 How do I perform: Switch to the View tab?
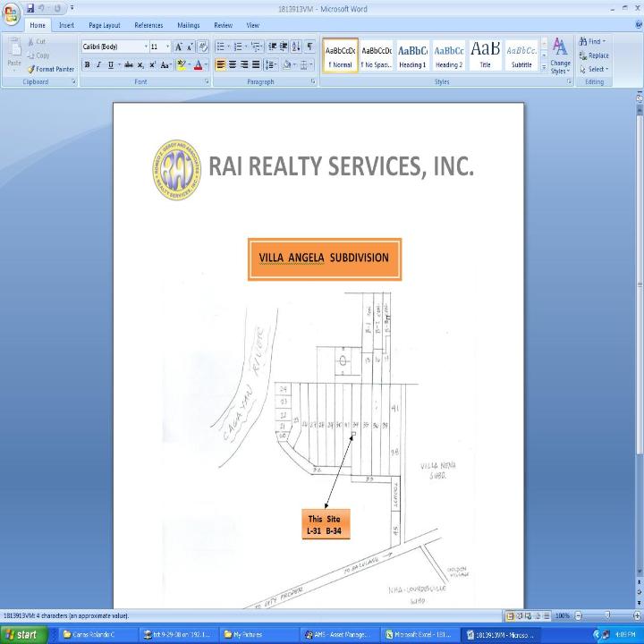point(252,25)
